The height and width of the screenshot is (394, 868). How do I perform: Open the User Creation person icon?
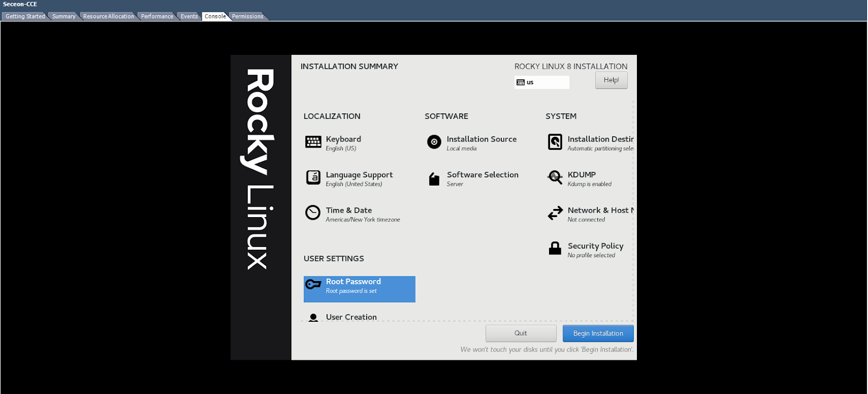(x=313, y=317)
